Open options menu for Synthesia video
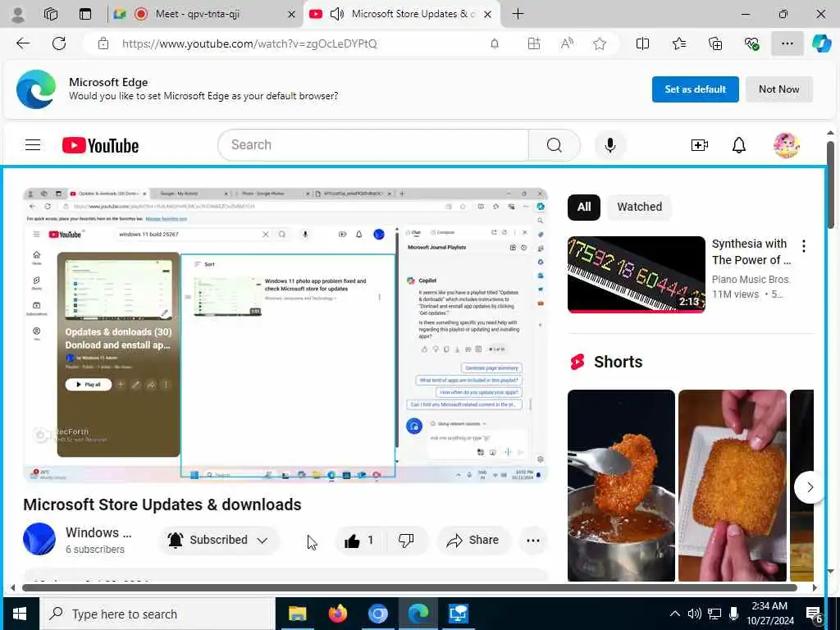 point(803,246)
